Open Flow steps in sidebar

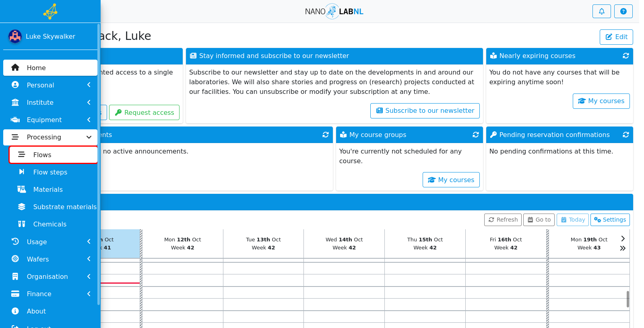(x=54, y=172)
